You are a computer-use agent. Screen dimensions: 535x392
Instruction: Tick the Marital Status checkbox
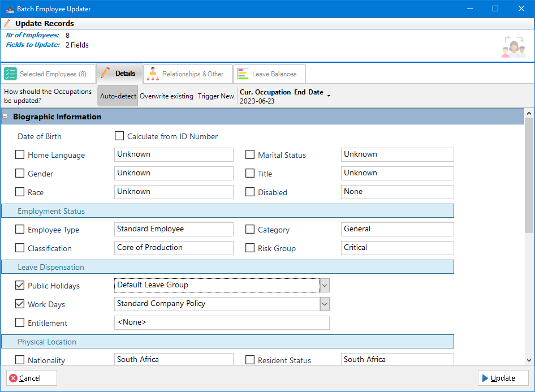click(x=250, y=155)
